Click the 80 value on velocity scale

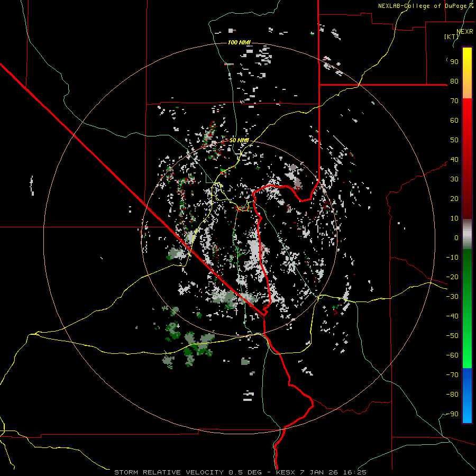coord(454,81)
